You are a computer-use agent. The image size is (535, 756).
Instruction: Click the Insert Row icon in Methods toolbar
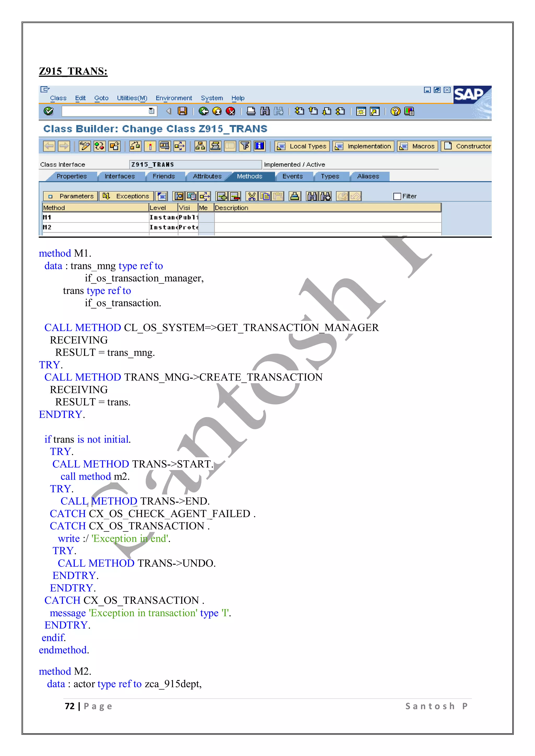(x=222, y=196)
